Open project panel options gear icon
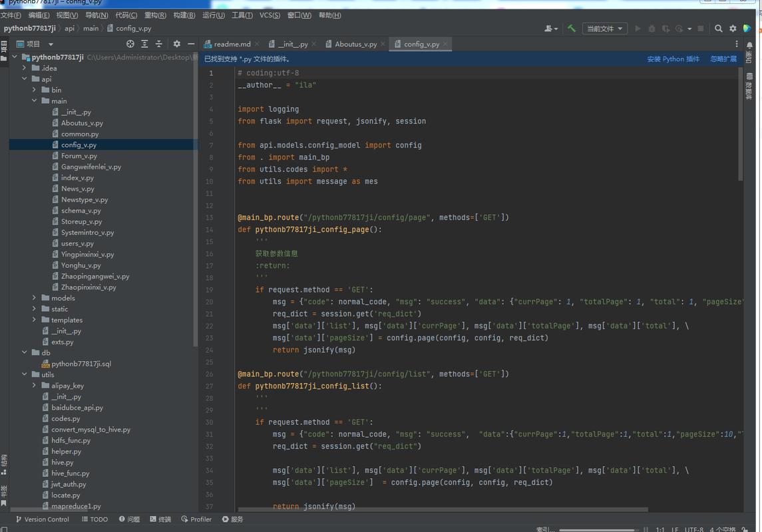The image size is (762, 532). tap(176, 44)
